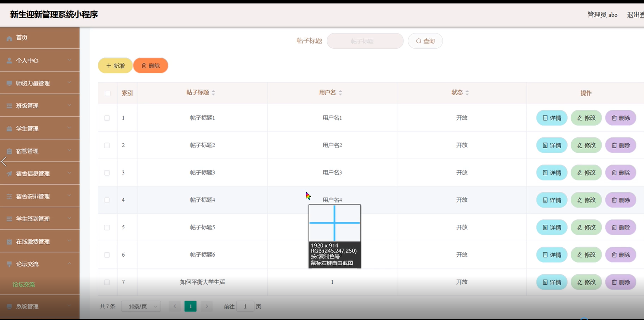Click the 前往 page number input box

pos(245,306)
